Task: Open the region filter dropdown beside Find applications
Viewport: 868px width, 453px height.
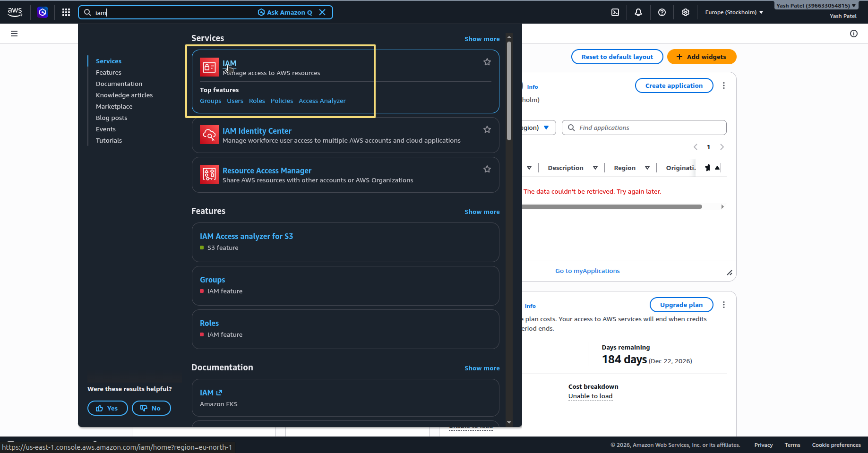Action: pos(538,128)
